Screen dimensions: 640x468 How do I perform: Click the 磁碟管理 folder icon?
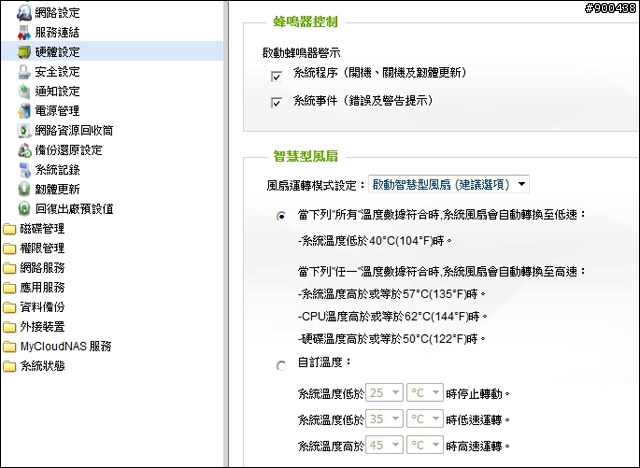tap(9, 229)
